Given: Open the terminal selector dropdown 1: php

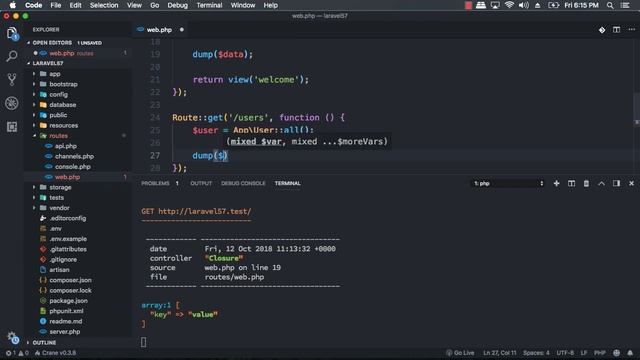Looking at the screenshot, I should click(508, 183).
